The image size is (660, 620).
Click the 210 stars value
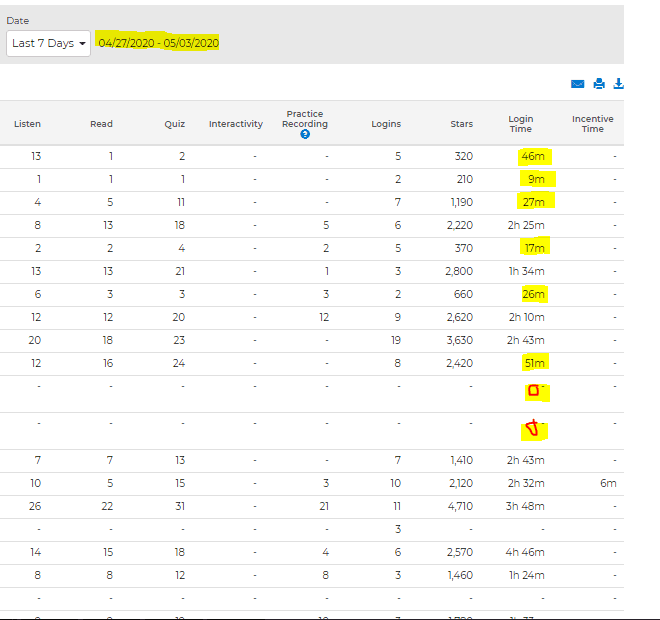[465, 179]
